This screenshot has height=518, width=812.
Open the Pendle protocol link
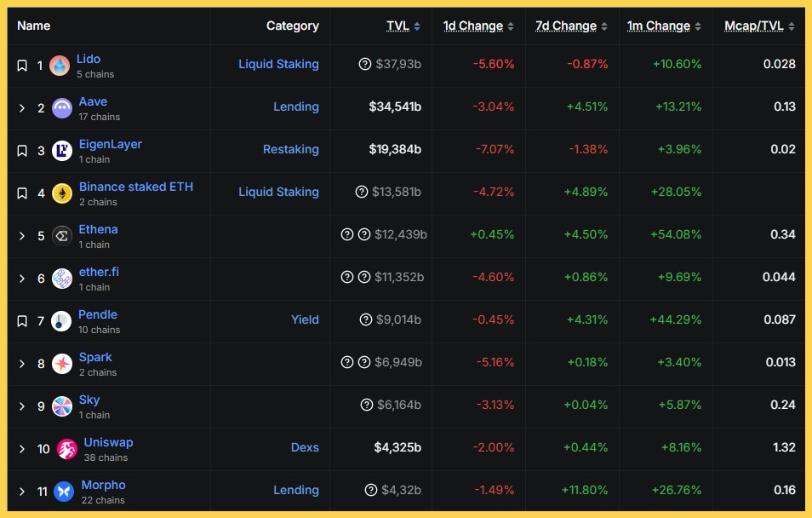click(98, 314)
